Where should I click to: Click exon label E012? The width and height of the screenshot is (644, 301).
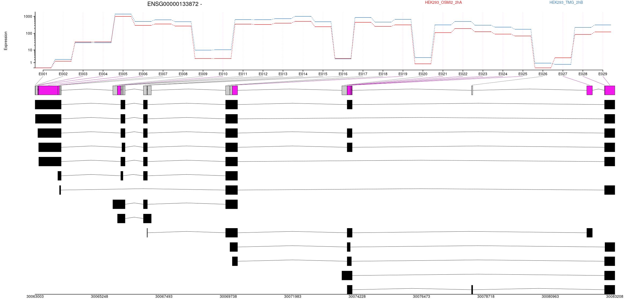coord(263,74)
